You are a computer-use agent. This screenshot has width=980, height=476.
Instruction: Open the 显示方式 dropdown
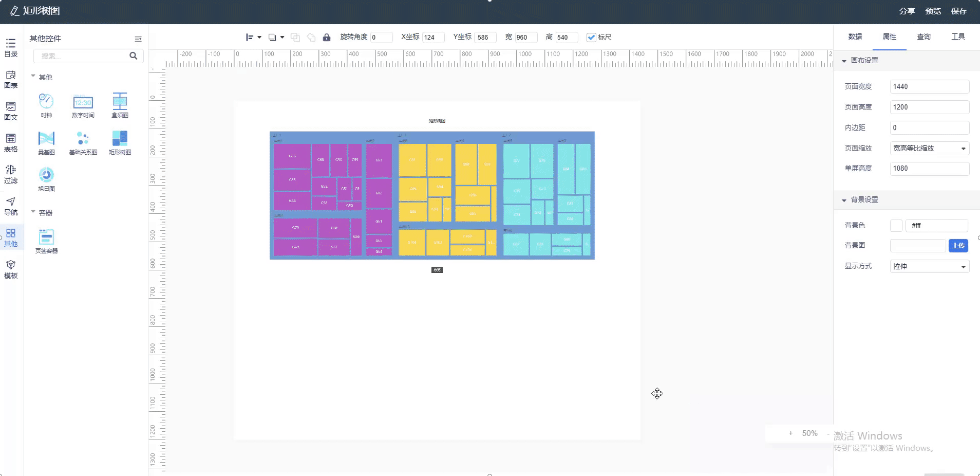(929, 266)
